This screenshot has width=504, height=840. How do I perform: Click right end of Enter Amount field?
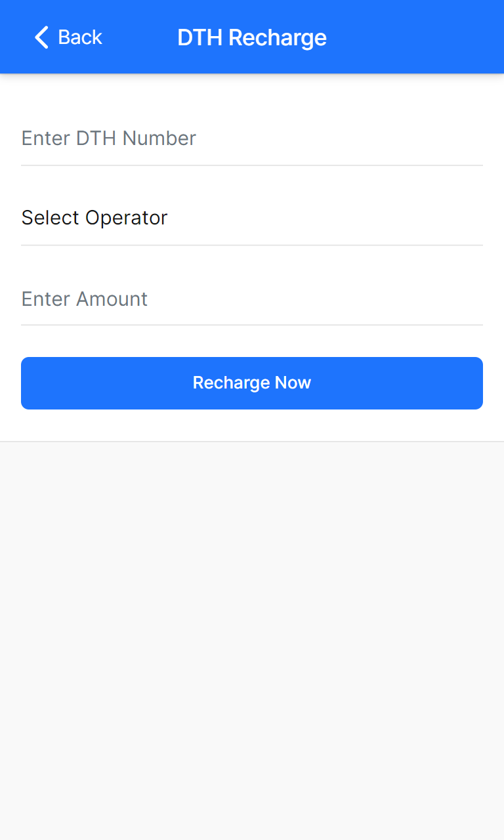click(469, 299)
